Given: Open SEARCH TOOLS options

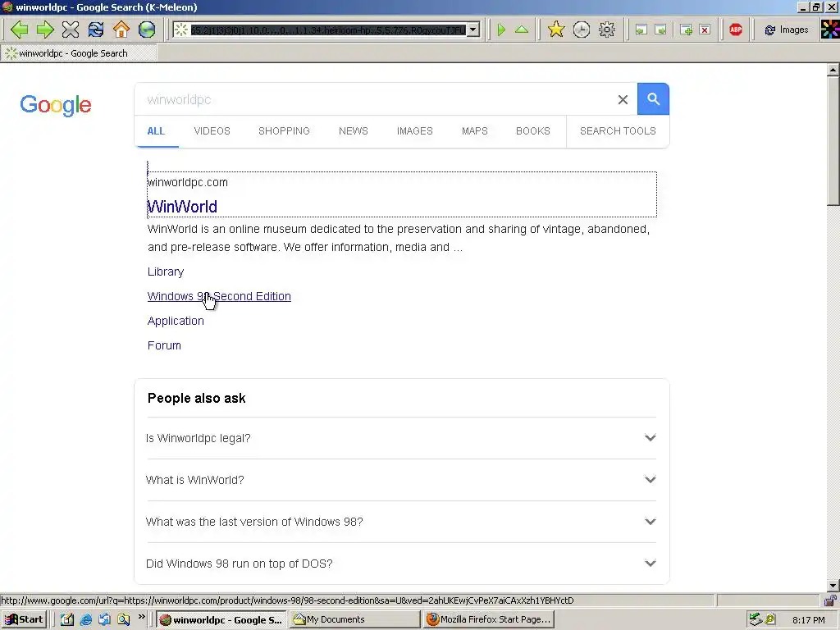Looking at the screenshot, I should coord(618,131).
